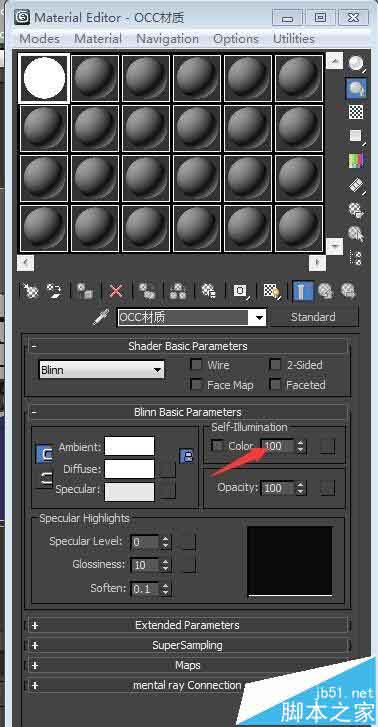Image resolution: width=378 pixels, height=727 pixels.
Task: Click the Soften spinner arrows
Action: coord(166,589)
